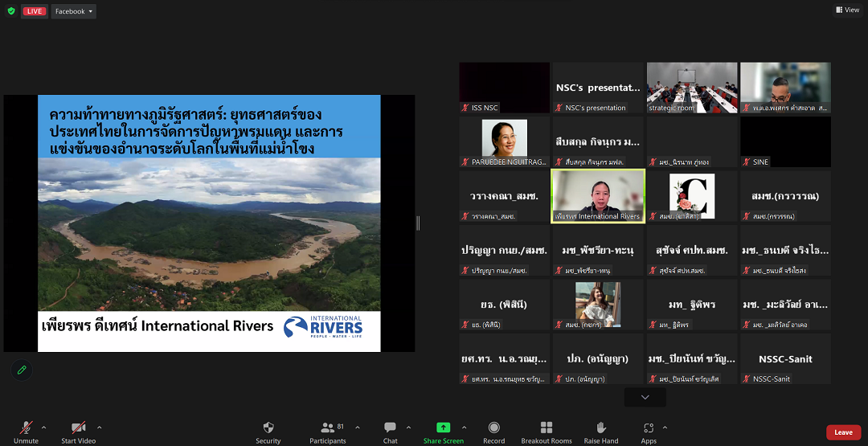Open the View layout menu

847,10
